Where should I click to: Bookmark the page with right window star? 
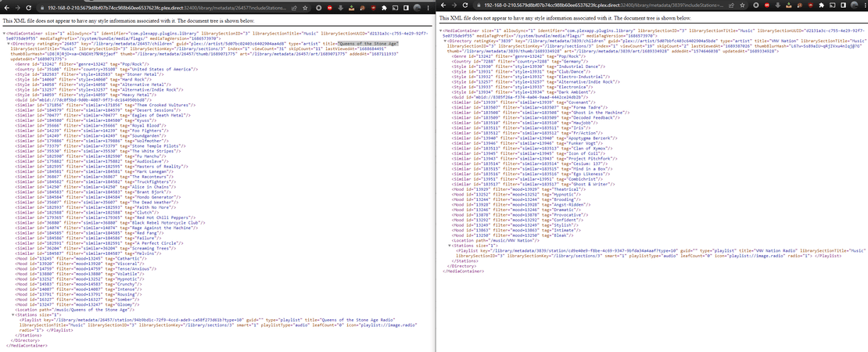[742, 5]
